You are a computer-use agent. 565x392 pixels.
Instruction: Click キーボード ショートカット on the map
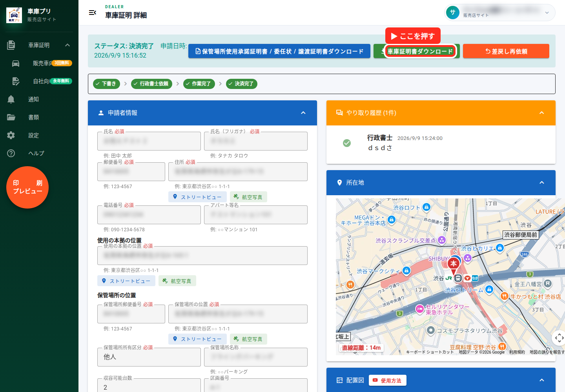click(430, 352)
